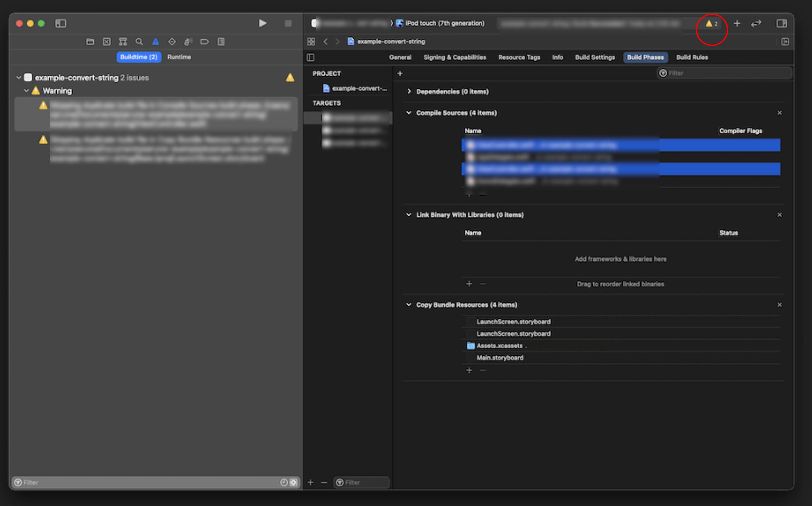The width and height of the screenshot is (812, 506).
Task: Open the General tab
Action: click(x=400, y=58)
